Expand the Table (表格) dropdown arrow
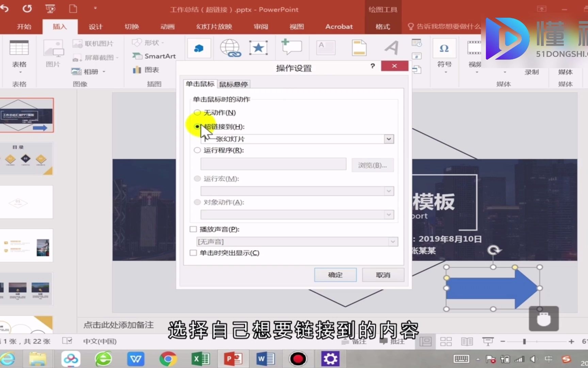The width and height of the screenshot is (588, 368). click(20, 72)
